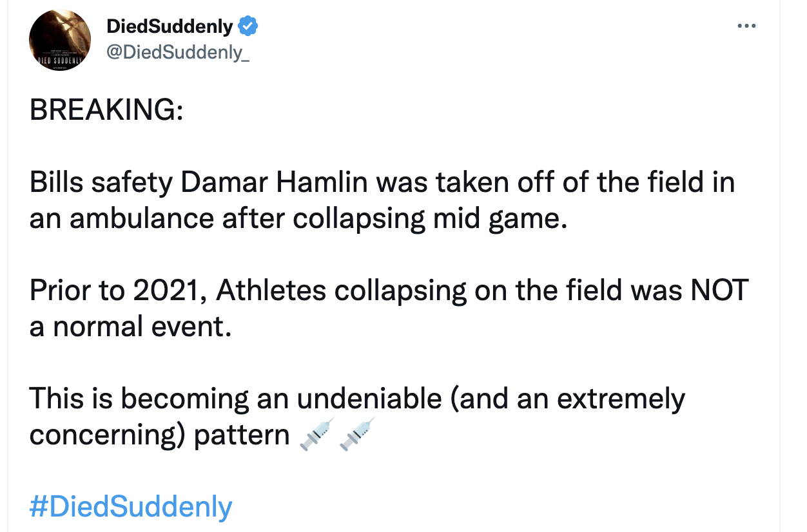
Task: Click the phrase normal event
Action: (x=142, y=327)
